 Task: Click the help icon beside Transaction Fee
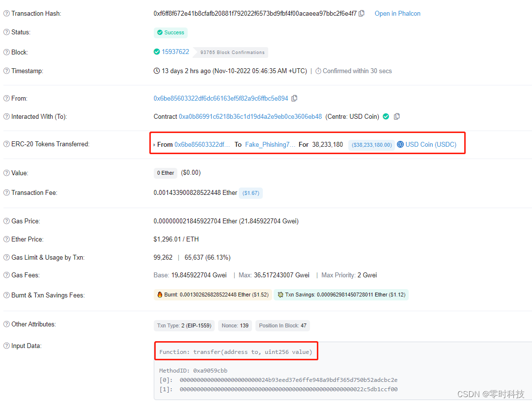pyautogui.click(x=6, y=192)
